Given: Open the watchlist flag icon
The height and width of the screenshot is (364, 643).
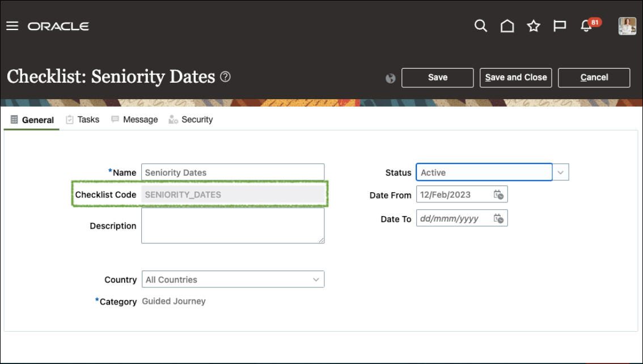Looking at the screenshot, I should click(x=560, y=26).
